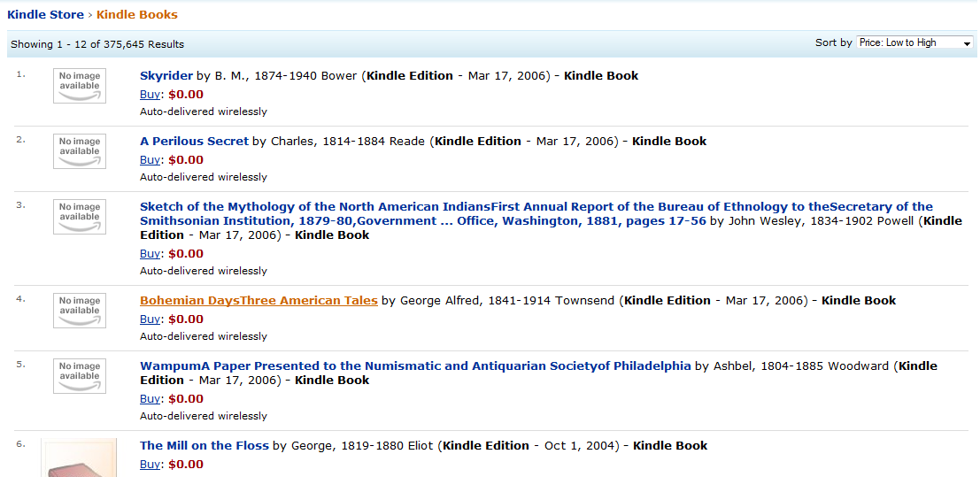
Task: Click third result's no-image thumbnail
Action: point(80,217)
